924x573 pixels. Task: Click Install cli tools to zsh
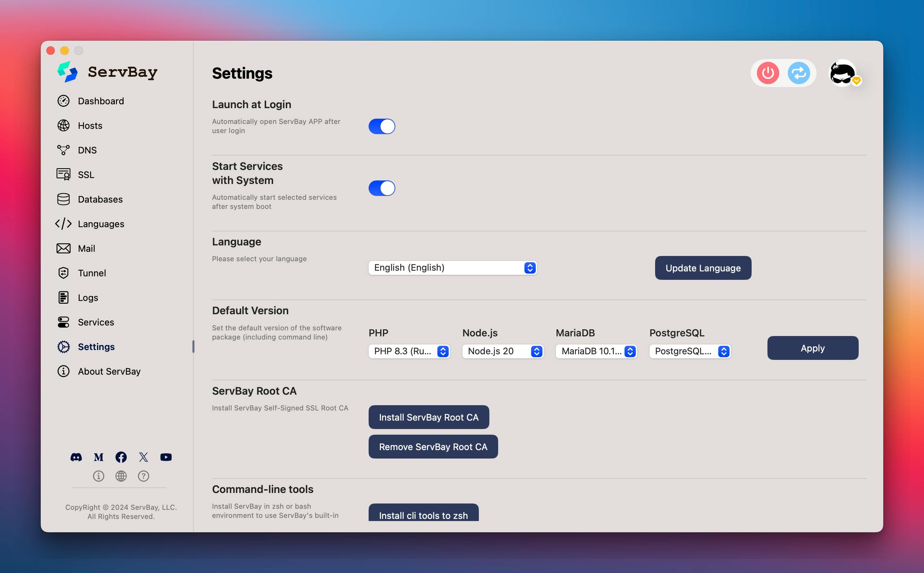coord(423,513)
